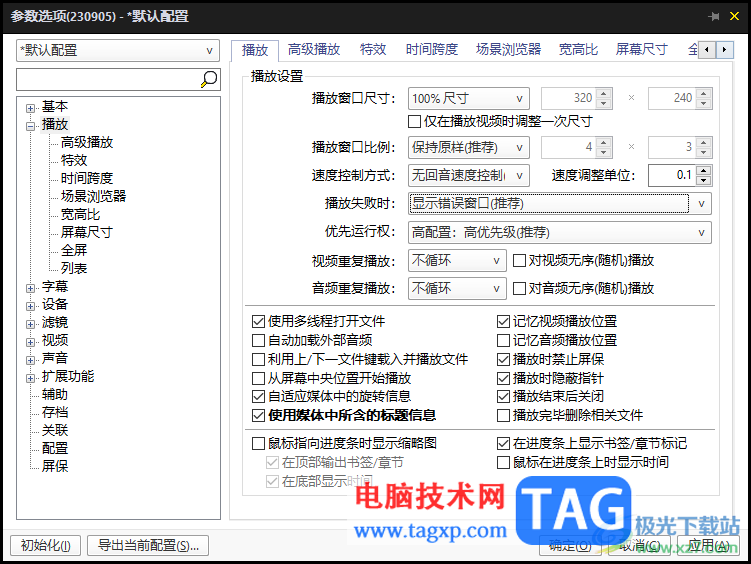Click the 初始化(I) button
The image size is (751, 564).
(x=46, y=545)
